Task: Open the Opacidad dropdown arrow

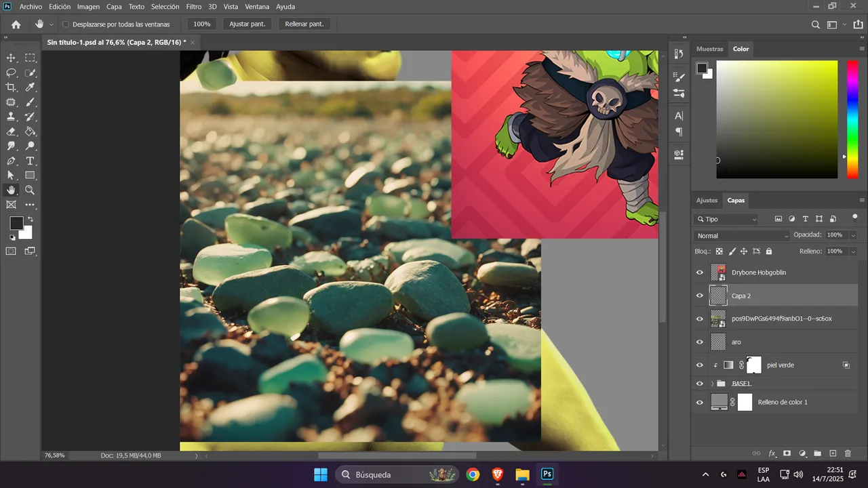Action: click(853, 235)
